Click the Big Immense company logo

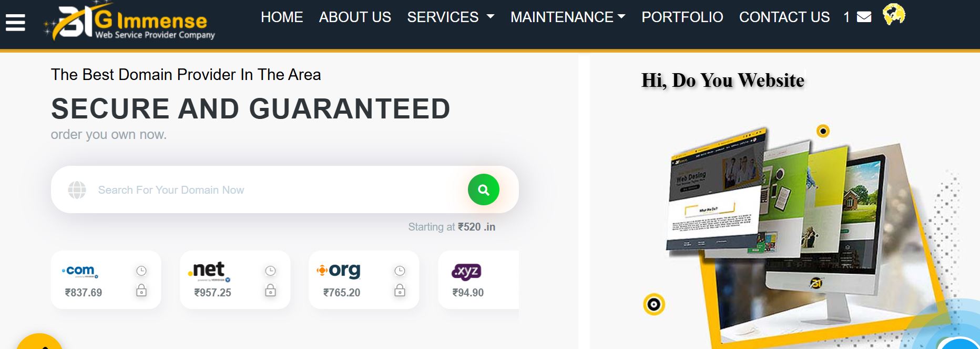coord(129,21)
